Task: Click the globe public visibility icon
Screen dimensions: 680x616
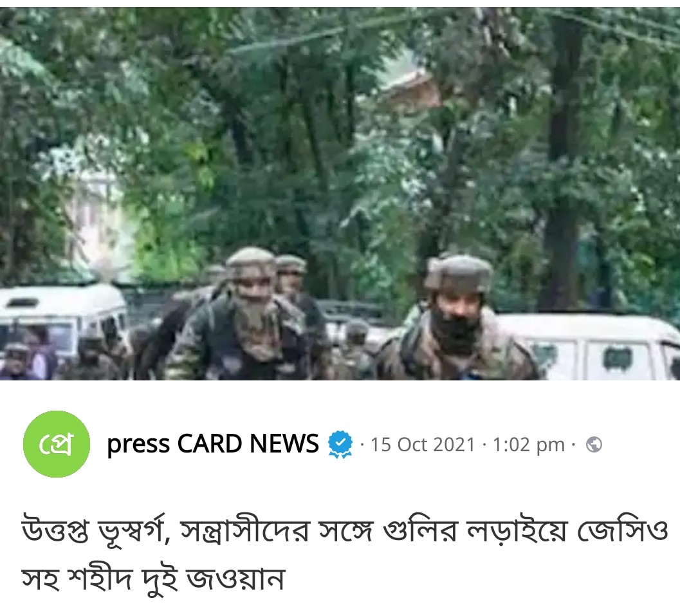Action: (x=594, y=445)
